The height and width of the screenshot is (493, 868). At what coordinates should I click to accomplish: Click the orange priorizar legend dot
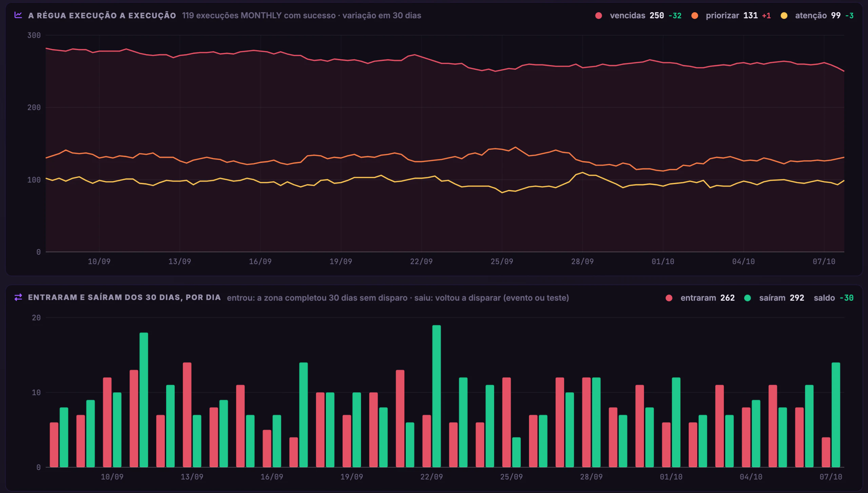coord(694,16)
